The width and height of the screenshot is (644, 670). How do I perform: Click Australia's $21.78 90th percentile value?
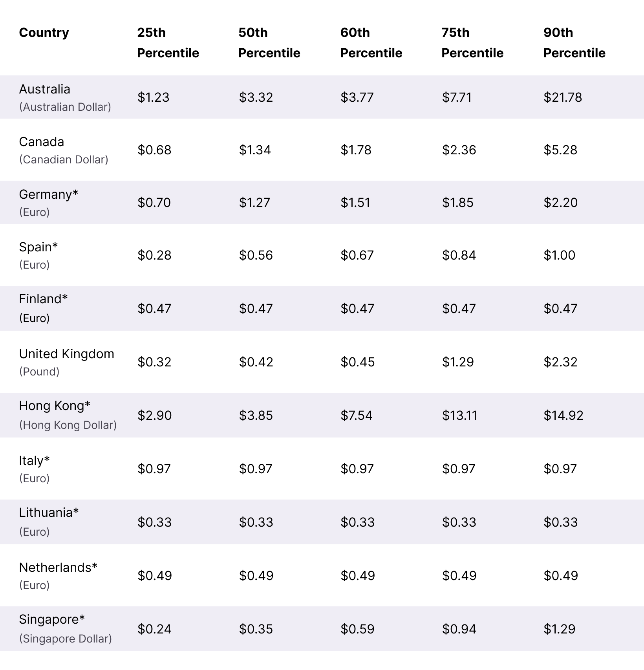coord(563,97)
